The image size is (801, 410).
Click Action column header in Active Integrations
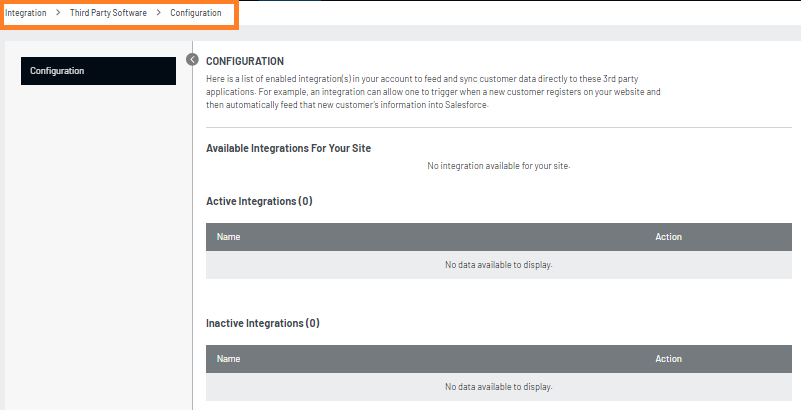click(668, 237)
